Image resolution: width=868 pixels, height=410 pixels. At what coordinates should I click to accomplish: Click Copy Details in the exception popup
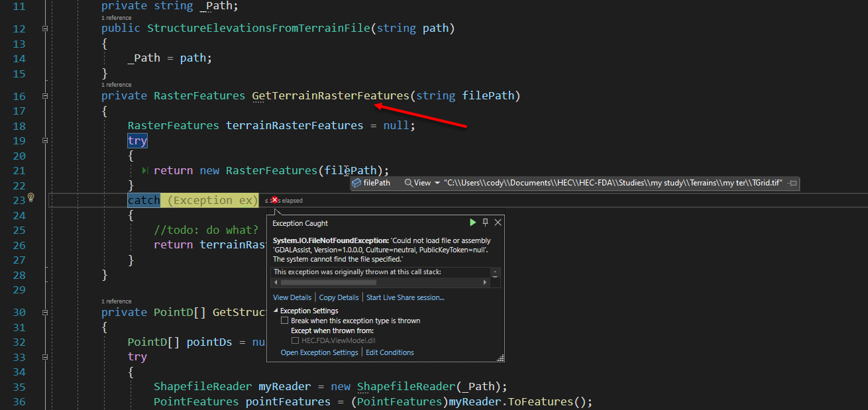point(339,297)
